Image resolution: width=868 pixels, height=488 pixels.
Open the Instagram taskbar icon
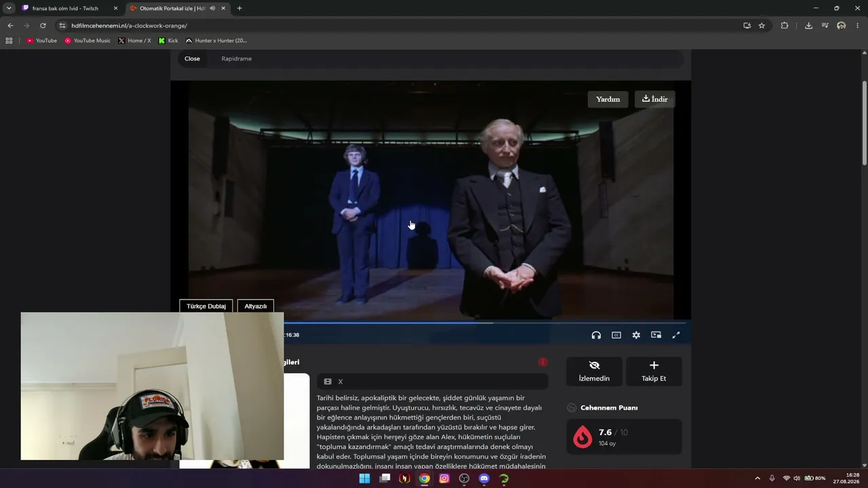click(x=444, y=479)
